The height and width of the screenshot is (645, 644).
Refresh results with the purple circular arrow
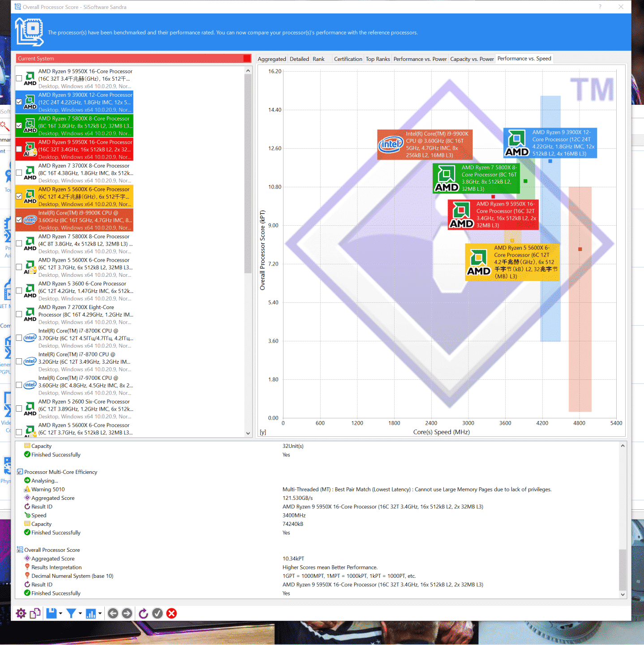tap(143, 613)
